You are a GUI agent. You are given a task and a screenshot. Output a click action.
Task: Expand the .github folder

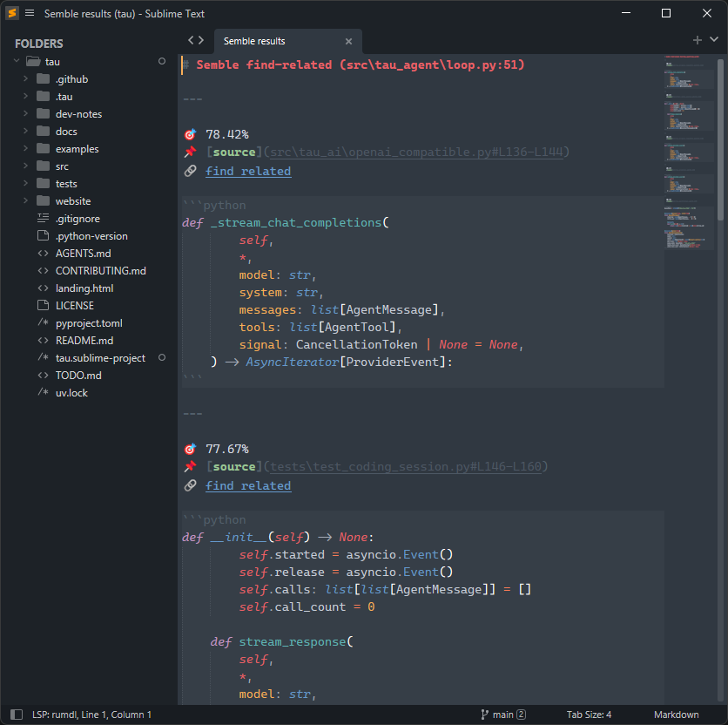25,78
